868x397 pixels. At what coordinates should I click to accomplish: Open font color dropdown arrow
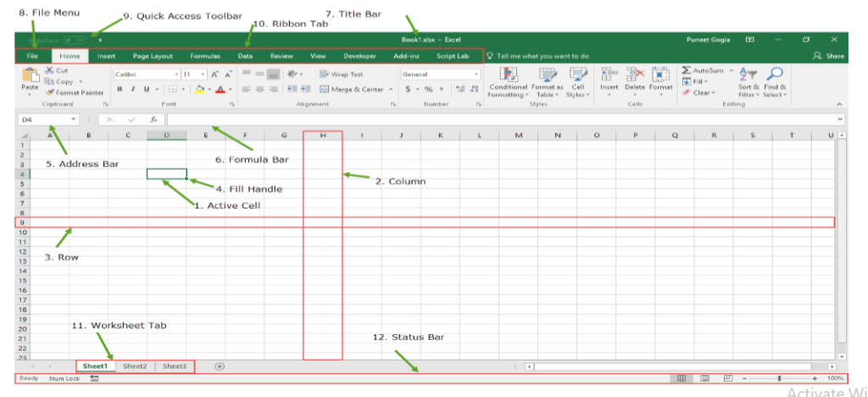point(230,89)
